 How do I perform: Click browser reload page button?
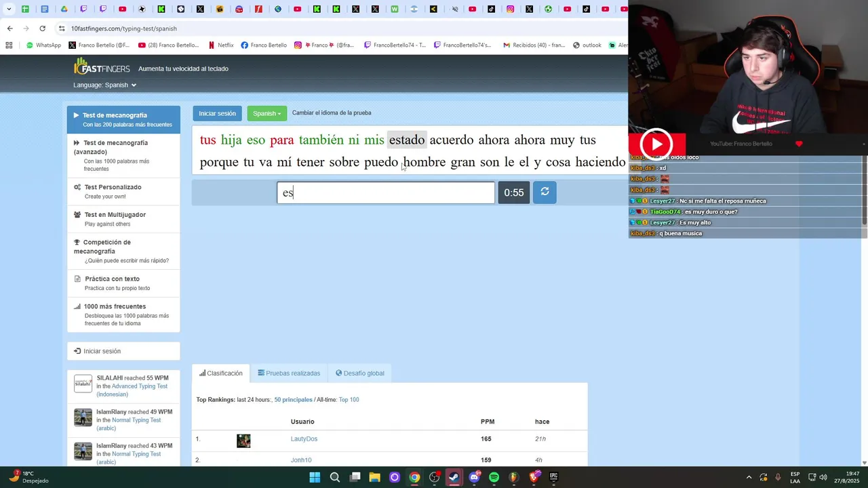tap(42, 28)
